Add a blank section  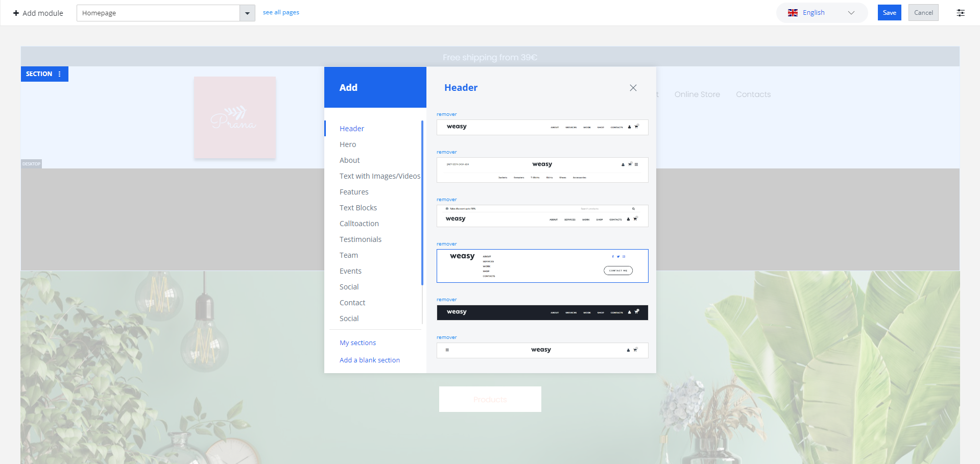[x=370, y=360]
